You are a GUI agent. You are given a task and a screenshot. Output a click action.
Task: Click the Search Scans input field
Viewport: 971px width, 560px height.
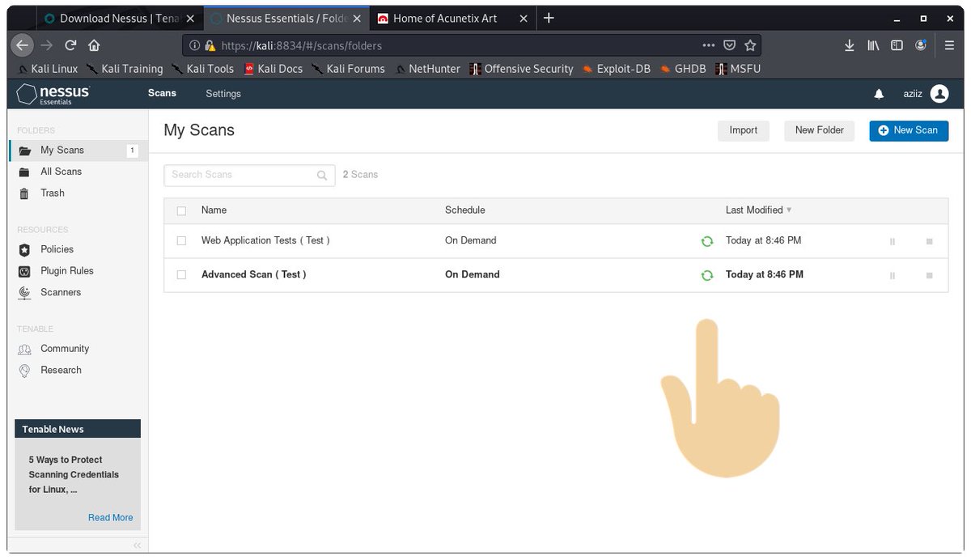(249, 175)
